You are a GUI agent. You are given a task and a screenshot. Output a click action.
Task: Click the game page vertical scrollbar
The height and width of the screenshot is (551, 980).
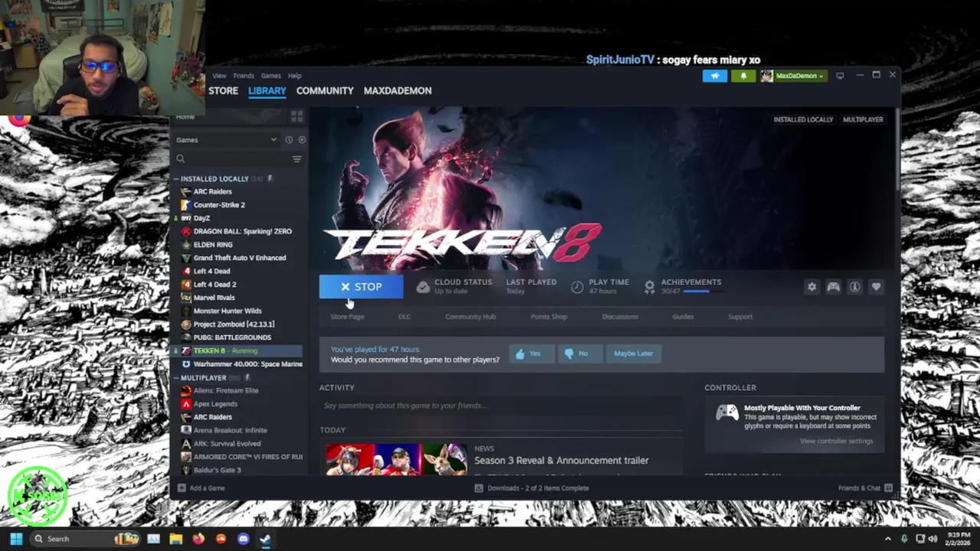coord(897,149)
